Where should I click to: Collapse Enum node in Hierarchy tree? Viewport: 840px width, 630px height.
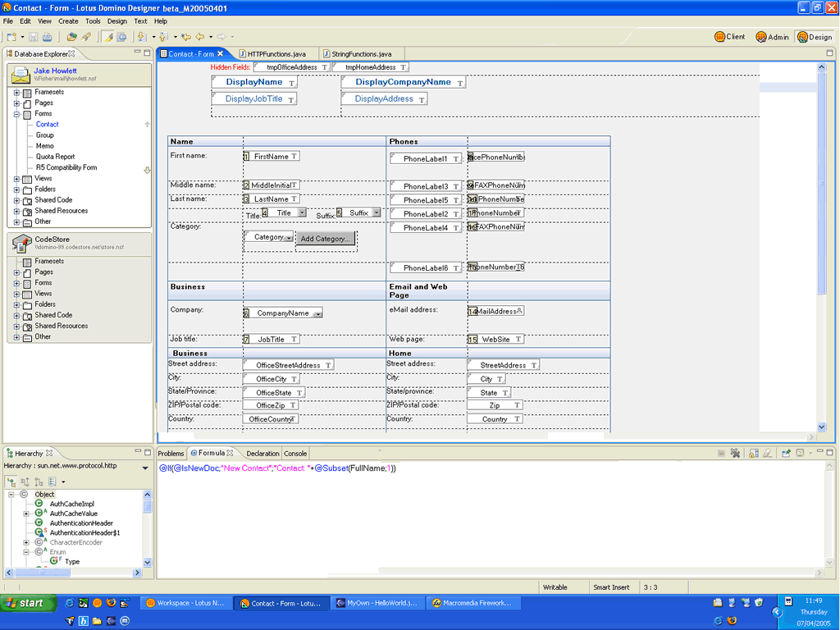[25, 552]
